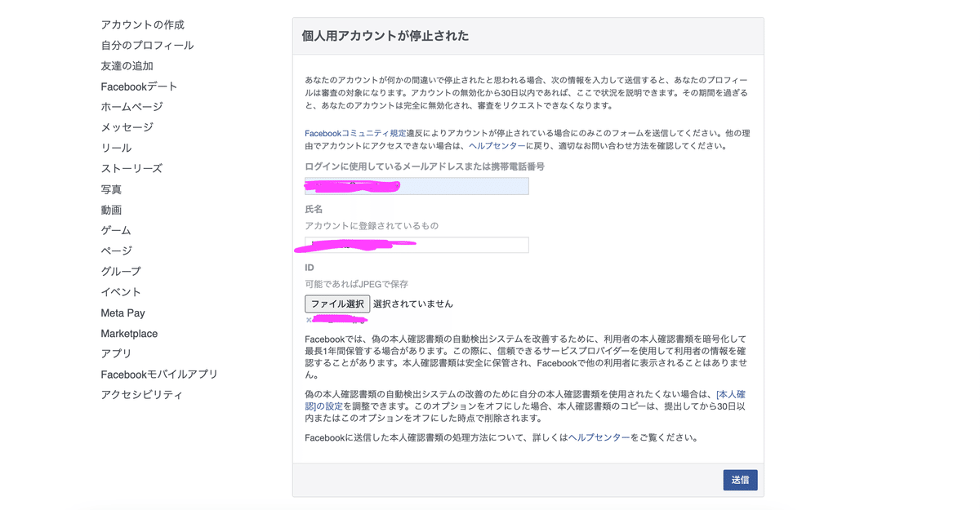This screenshot has height=510, width=980.
Task: Click the email or phone number field
Action: click(x=416, y=186)
